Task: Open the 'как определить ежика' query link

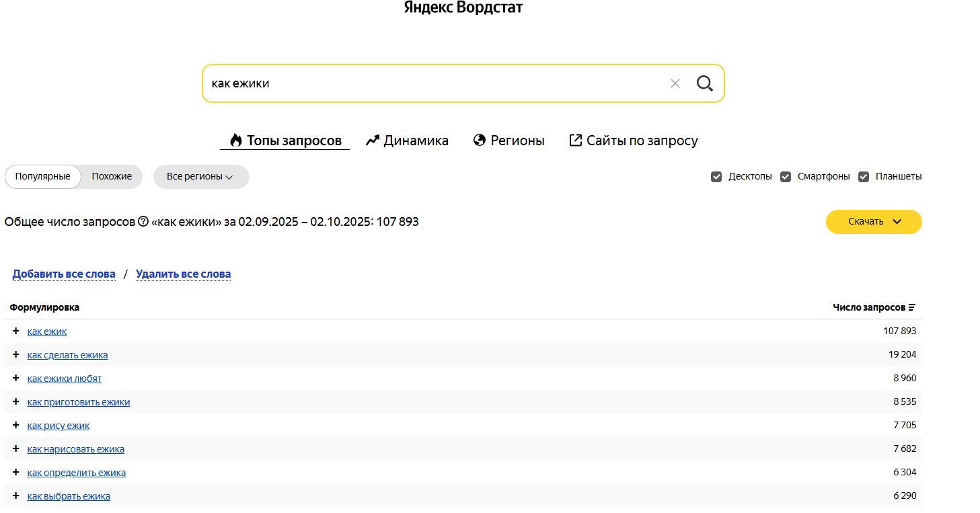Action: pos(77,473)
